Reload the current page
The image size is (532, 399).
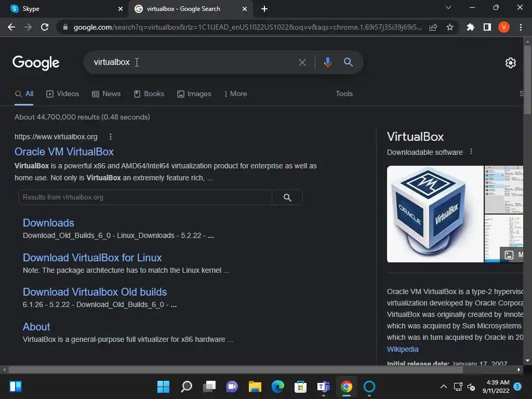point(45,27)
